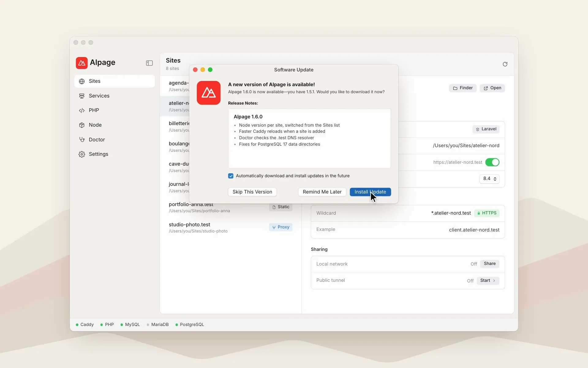Viewport: 588px width, 368px height.
Task: Select portfolio-anna.test site
Action: tap(231, 207)
